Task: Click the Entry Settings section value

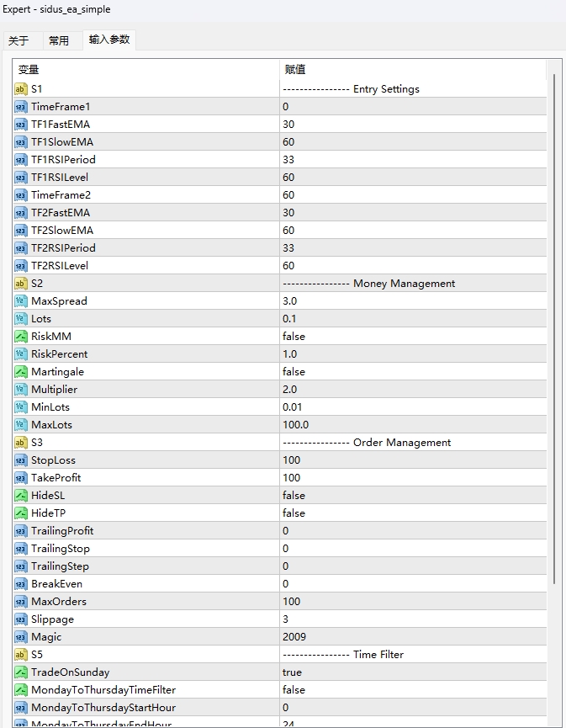Action: [x=351, y=89]
